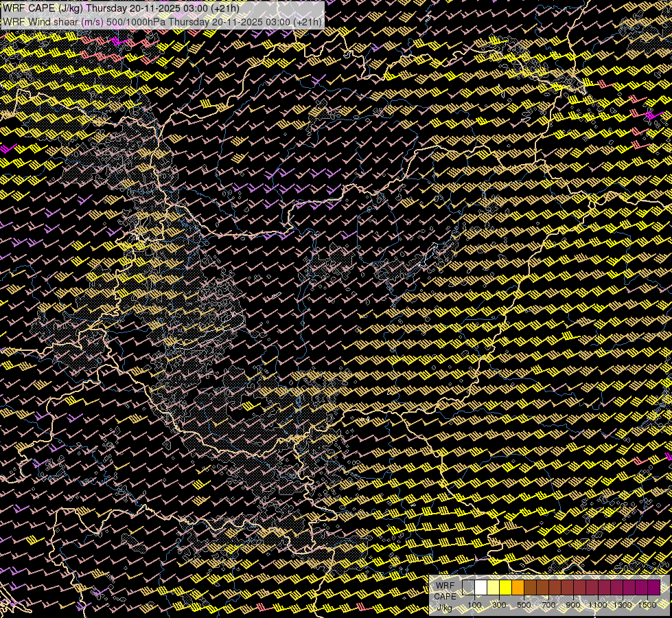
Task: Select the white CAPE legend swatch
Action: (481, 587)
